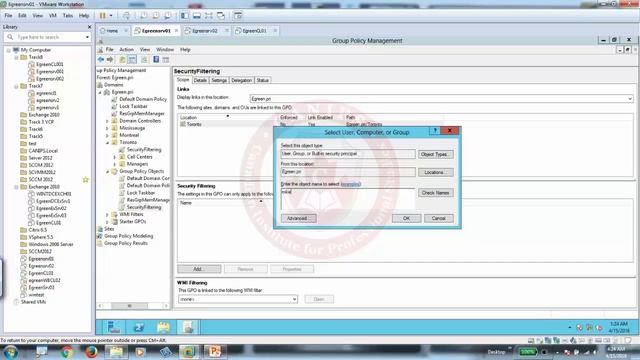
Task: Switch to the Details tab
Action: [200, 80]
